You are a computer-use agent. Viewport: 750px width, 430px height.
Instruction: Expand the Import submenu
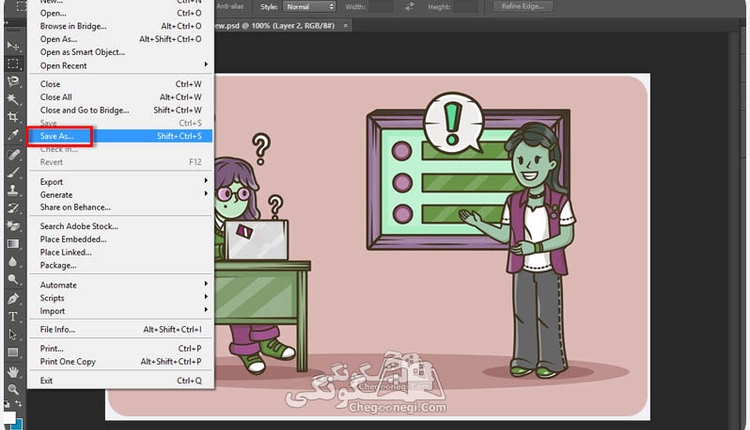tap(120, 311)
